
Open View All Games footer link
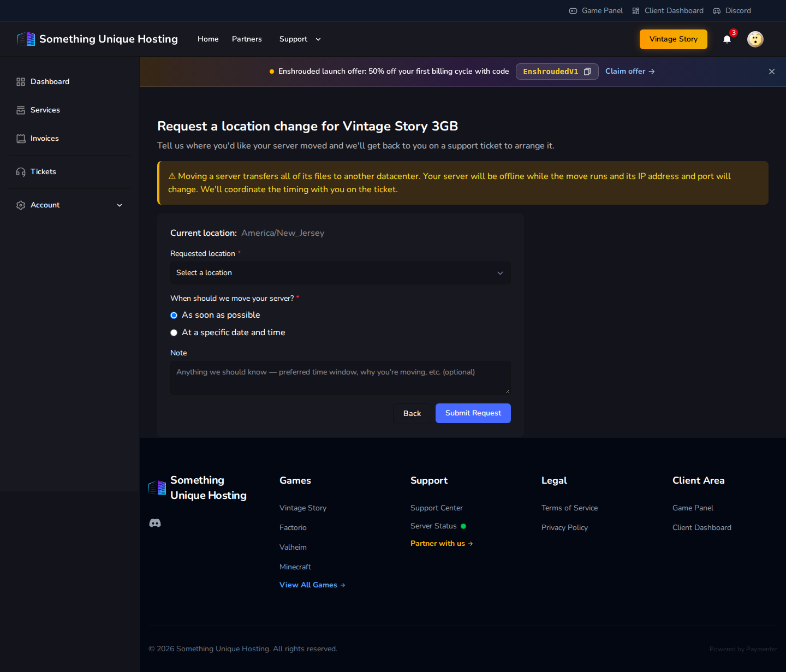click(312, 585)
